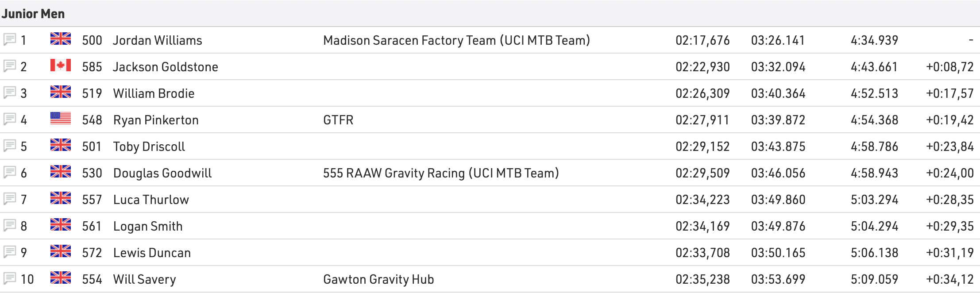The width and height of the screenshot is (980, 293).
Task: Click the comment icon beside Logan Smith
Action: click(10, 226)
